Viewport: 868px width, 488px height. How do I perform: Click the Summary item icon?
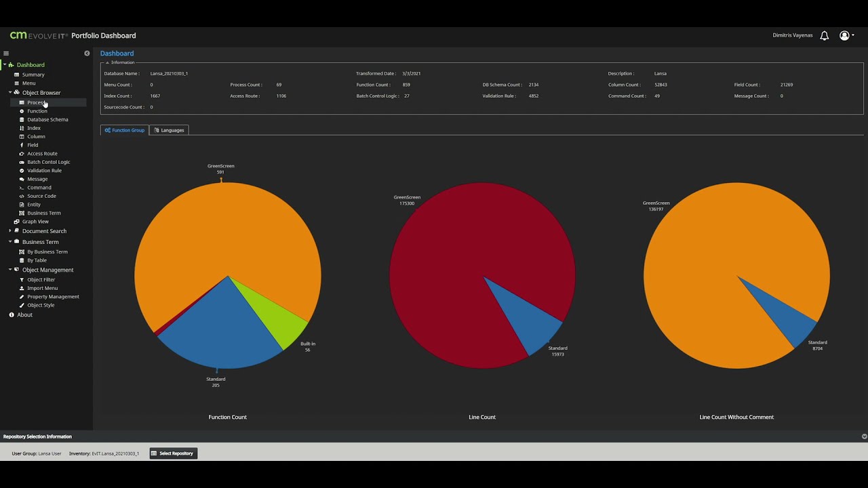click(17, 75)
